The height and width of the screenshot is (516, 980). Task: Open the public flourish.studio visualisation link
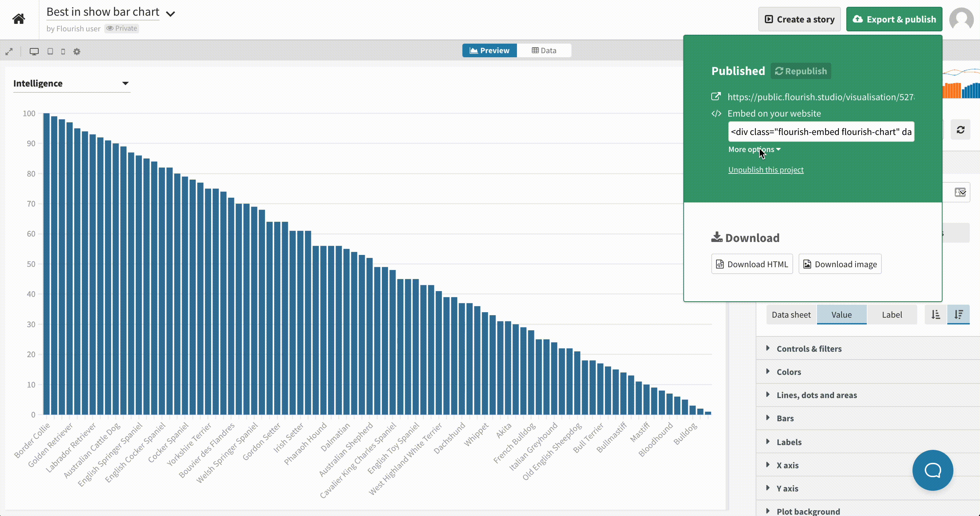point(821,97)
